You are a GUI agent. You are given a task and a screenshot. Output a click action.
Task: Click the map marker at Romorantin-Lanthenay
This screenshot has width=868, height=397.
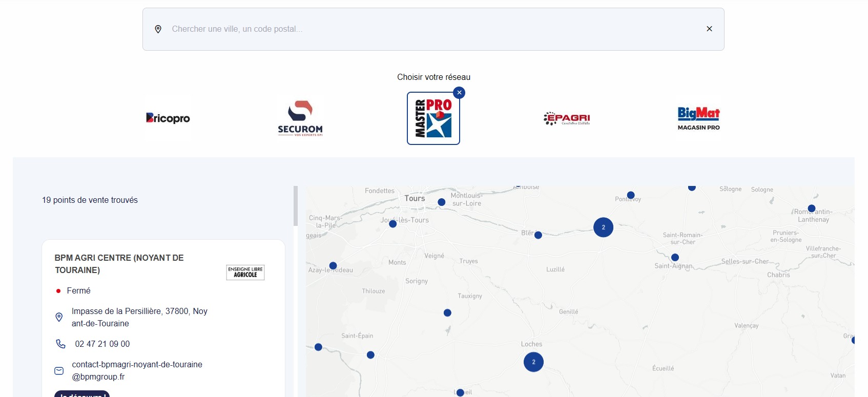point(812,208)
